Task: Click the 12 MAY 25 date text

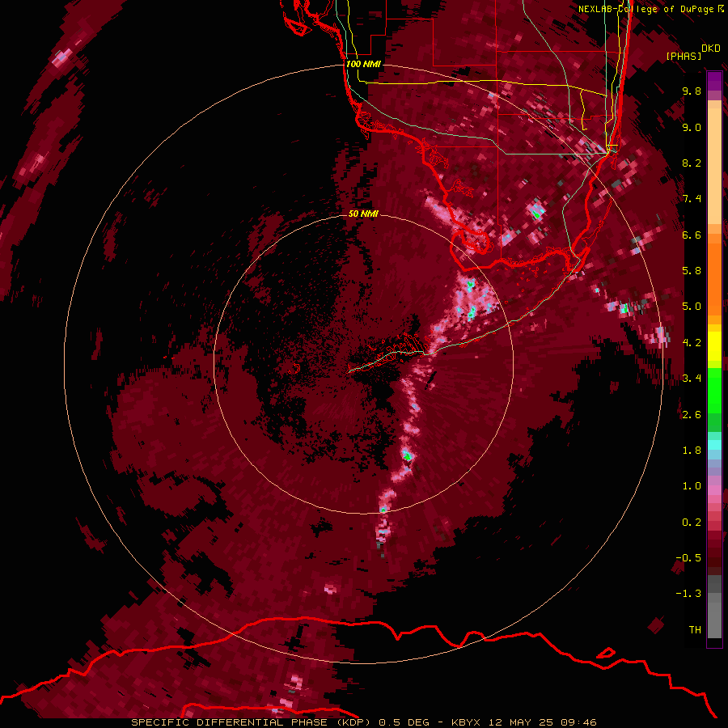Action: 522,722
